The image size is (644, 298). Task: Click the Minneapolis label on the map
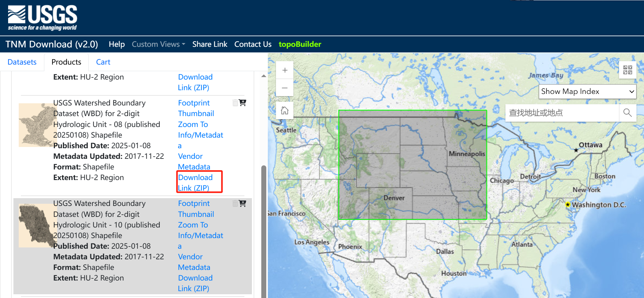click(x=467, y=154)
